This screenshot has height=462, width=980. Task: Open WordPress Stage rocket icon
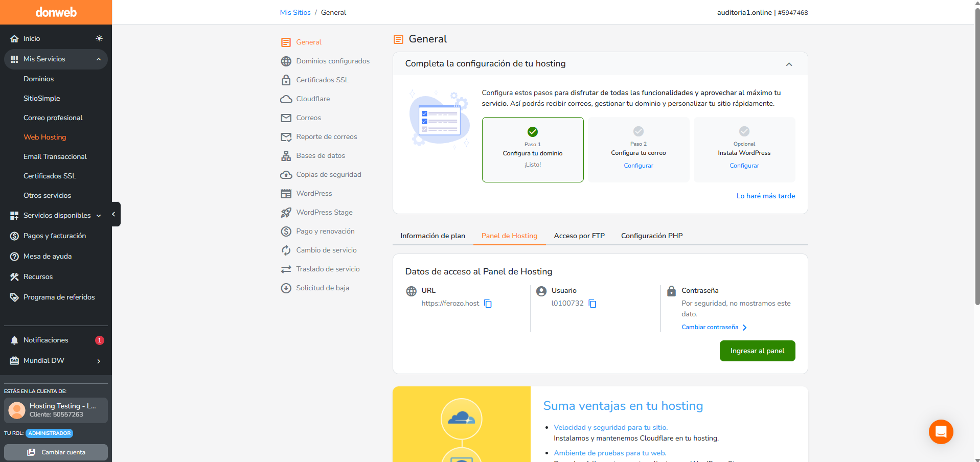tap(286, 213)
